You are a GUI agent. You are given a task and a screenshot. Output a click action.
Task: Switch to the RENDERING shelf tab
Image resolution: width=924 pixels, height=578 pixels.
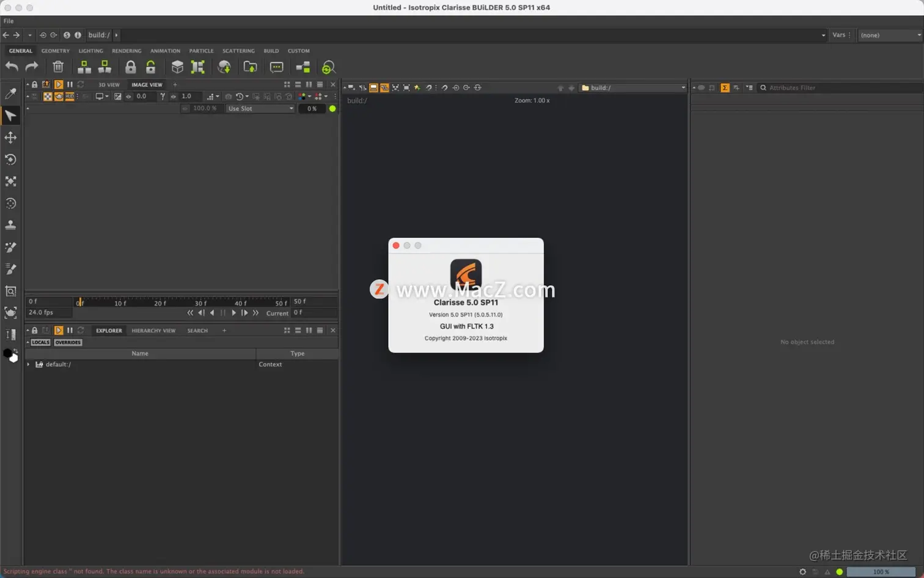coord(127,51)
